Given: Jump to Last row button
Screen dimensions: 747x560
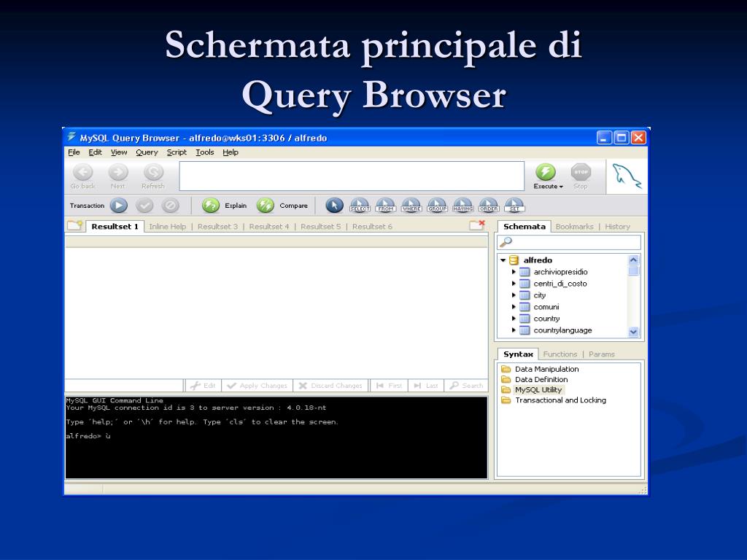Looking at the screenshot, I should (x=426, y=386).
